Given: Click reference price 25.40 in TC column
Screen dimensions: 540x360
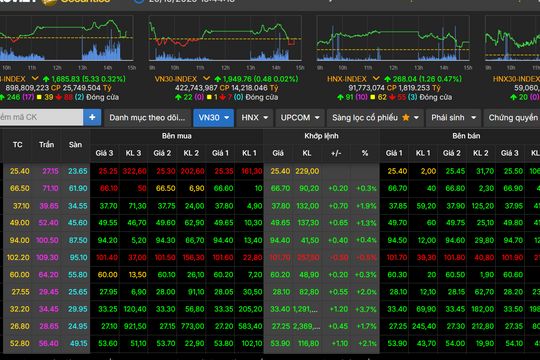Looking at the screenshot, I should (20, 171).
